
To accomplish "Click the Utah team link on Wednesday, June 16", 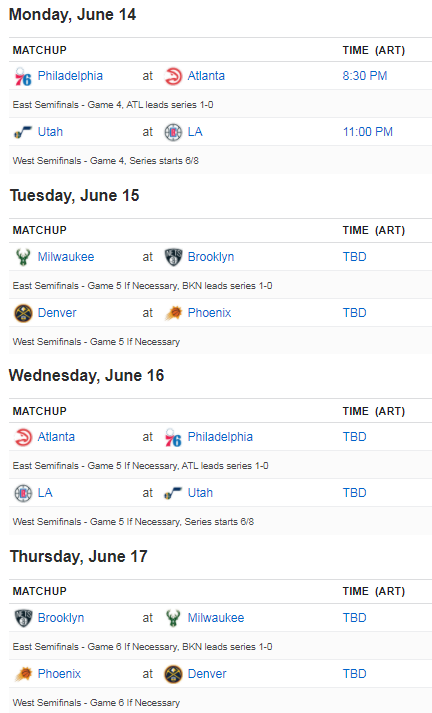I will pos(200,493).
